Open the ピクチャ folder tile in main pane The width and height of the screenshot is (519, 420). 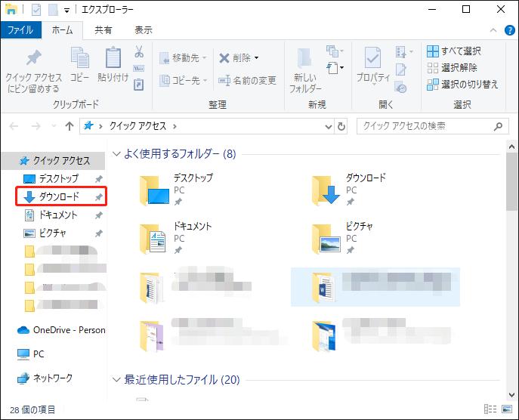343,238
